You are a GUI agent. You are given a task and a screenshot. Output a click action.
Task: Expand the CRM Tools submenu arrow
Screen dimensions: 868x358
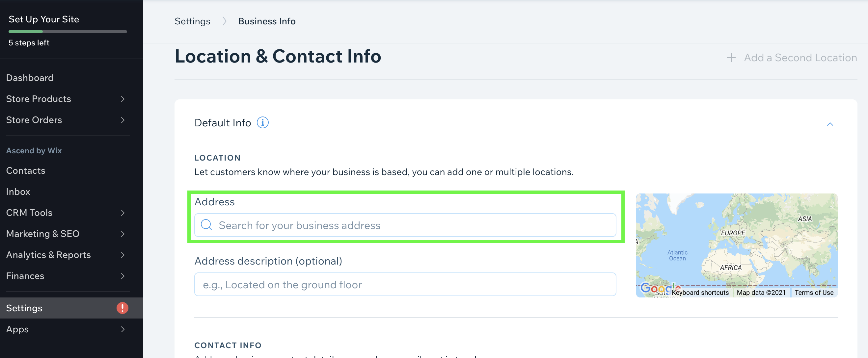pos(122,213)
